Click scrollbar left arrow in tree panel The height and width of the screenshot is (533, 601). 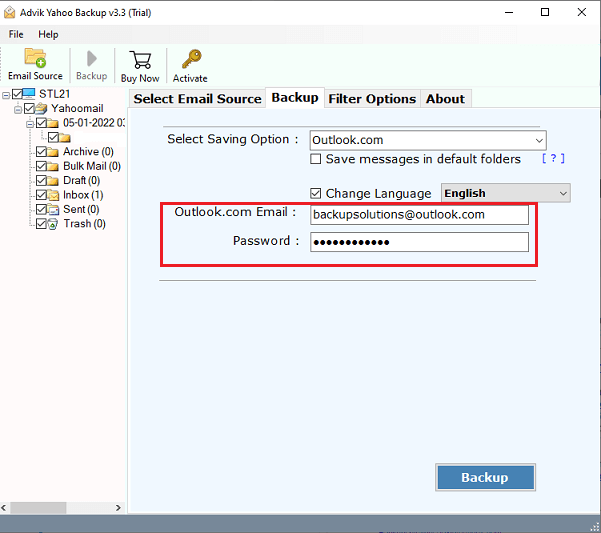tap(4, 508)
